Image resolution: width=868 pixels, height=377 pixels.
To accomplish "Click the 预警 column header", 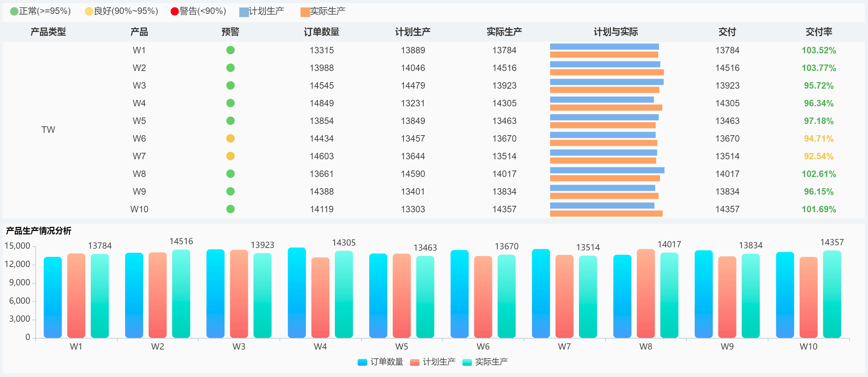I will tap(230, 32).
